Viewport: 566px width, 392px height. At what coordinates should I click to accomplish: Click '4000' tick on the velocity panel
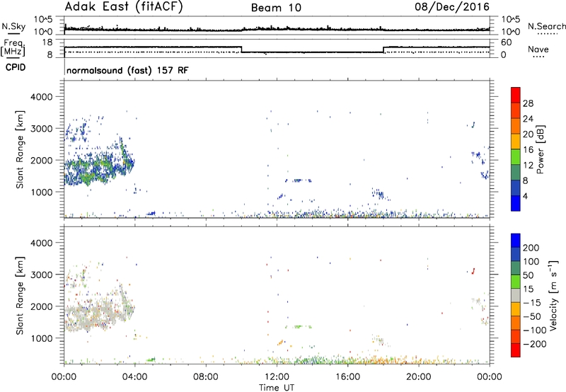(x=41, y=243)
